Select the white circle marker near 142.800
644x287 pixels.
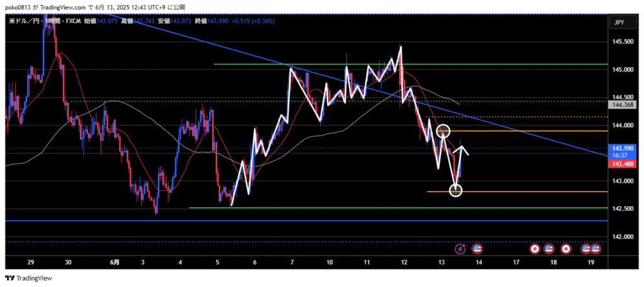(455, 190)
